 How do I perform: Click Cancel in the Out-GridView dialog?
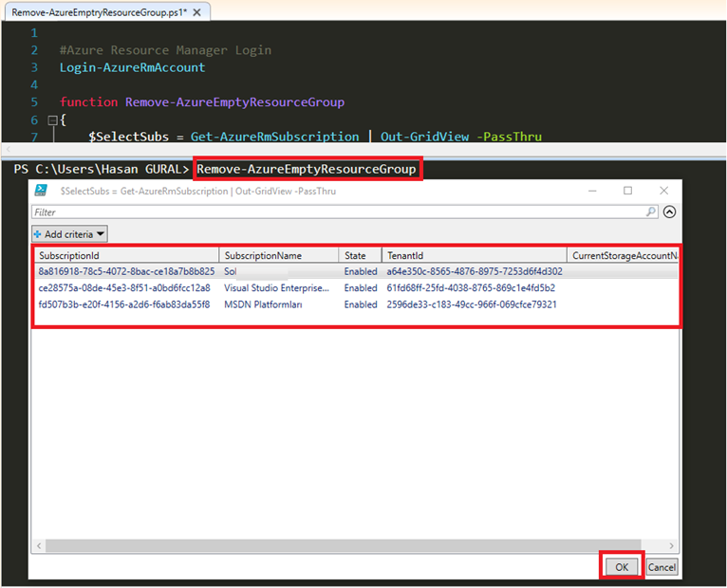point(662,567)
